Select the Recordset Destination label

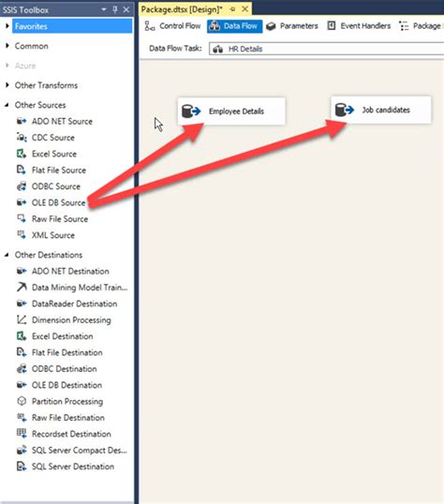71,434
